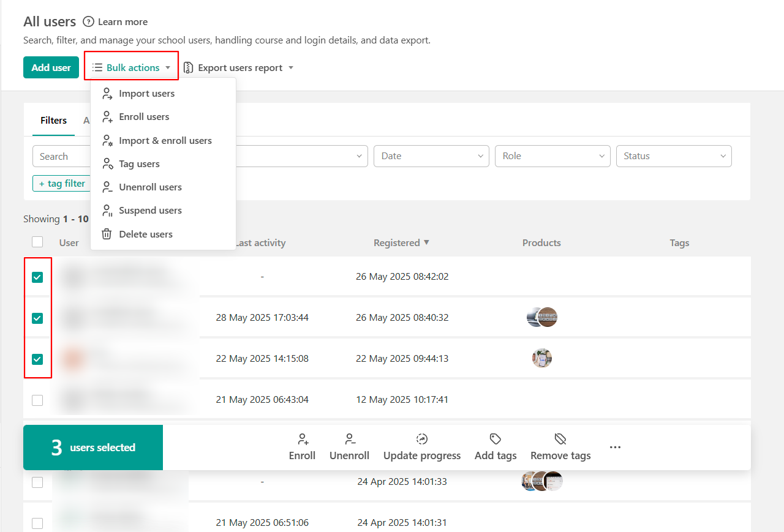Open the partially hidden filter dropdown chevron
Viewport: 784px width, 532px height.
pyautogui.click(x=359, y=157)
